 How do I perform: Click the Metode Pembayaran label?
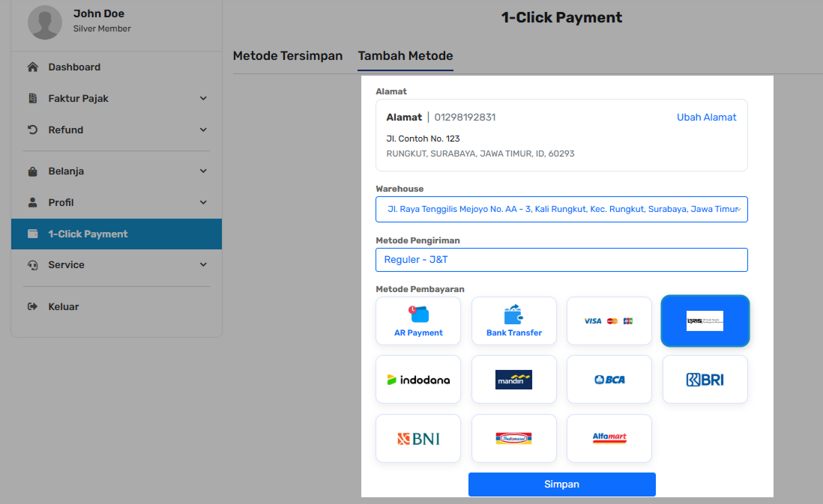tap(420, 289)
